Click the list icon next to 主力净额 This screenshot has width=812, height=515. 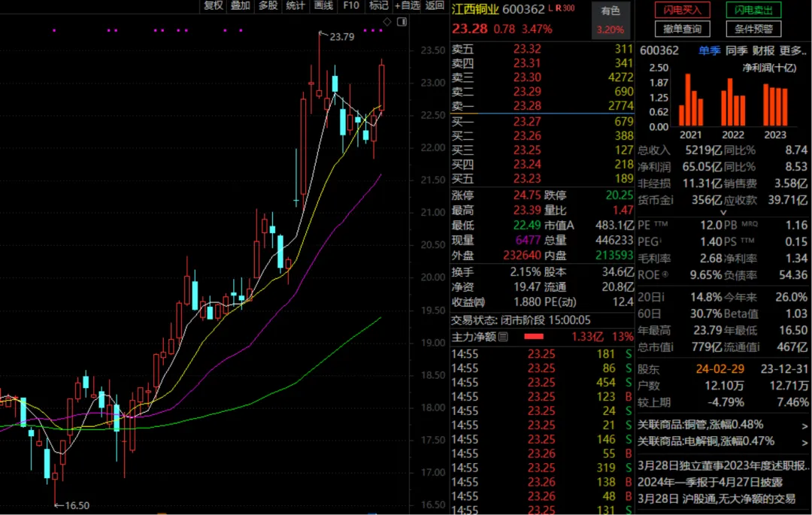[503, 337]
